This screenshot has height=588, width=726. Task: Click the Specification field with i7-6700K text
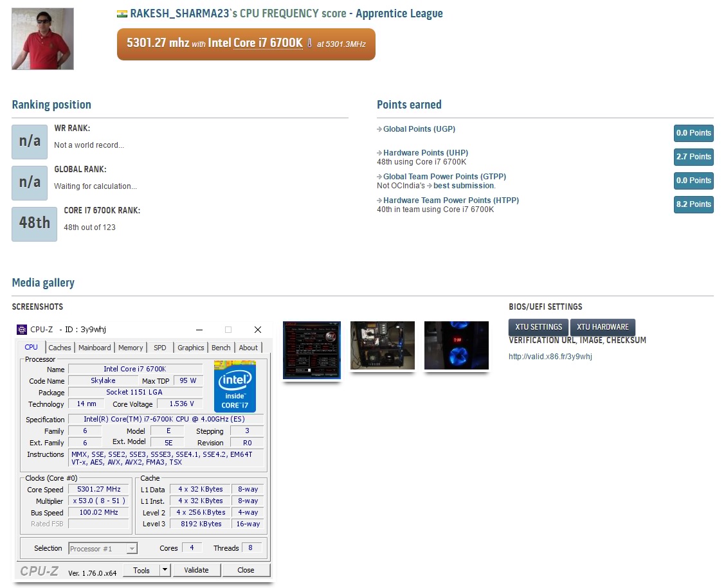point(165,419)
